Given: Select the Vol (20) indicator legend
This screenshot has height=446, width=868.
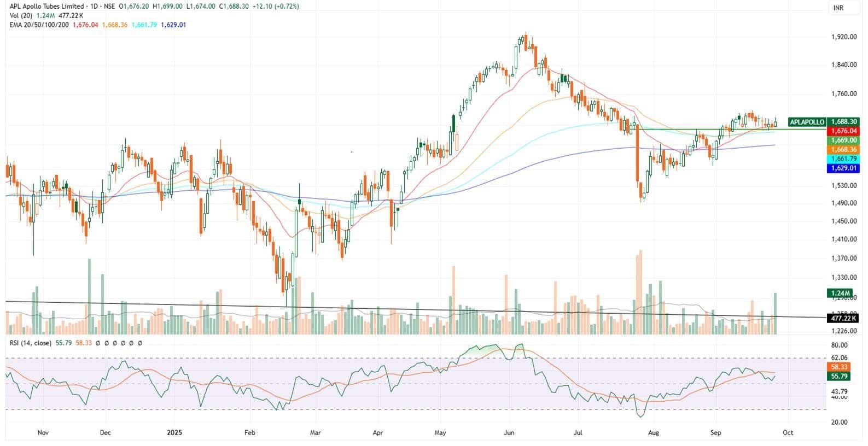Looking at the screenshot, I should pyautogui.click(x=21, y=16).
